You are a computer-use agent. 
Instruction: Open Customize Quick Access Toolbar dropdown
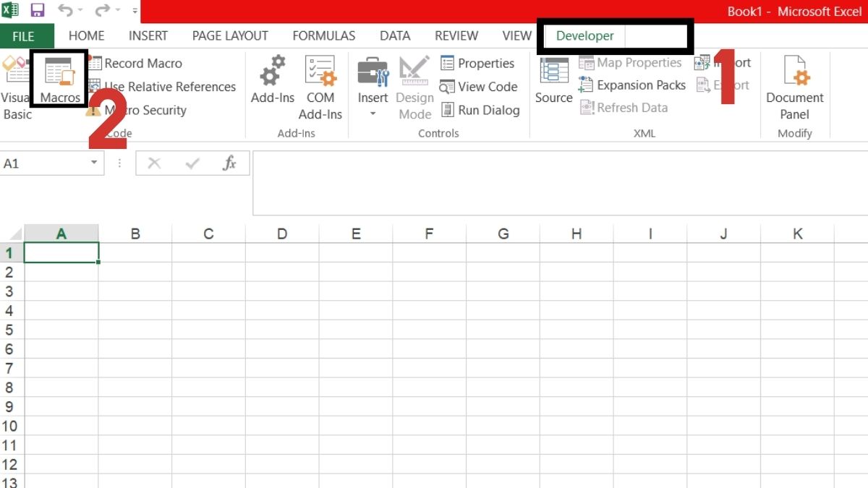coord(135,12)
